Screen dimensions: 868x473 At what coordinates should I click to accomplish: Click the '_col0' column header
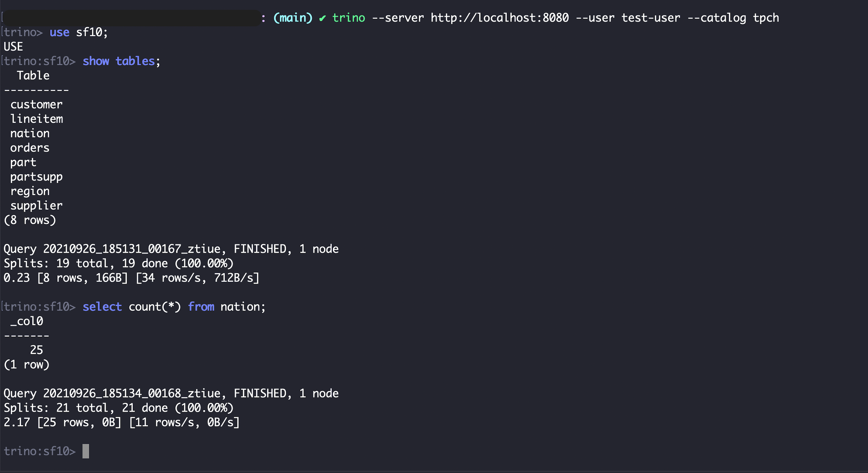click(x=27, y=321)
